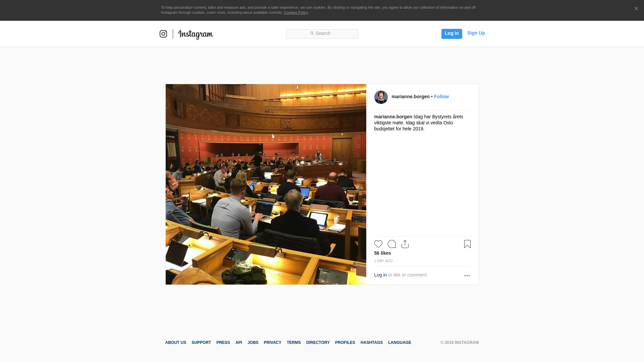This screenshot has width=644, height=362.
Task: Click the blue Log In button
Action: (451, 34)
